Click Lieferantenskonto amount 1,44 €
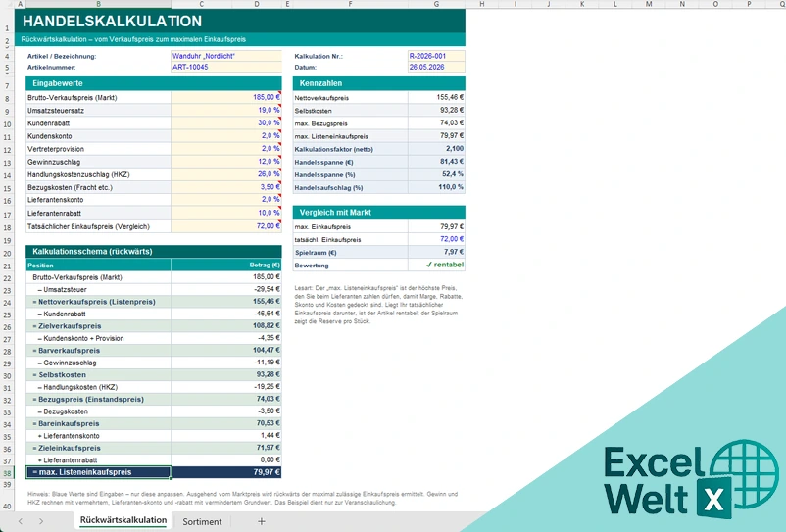Image resolution: width=786 pixels, height=532 pixels. 226,436
